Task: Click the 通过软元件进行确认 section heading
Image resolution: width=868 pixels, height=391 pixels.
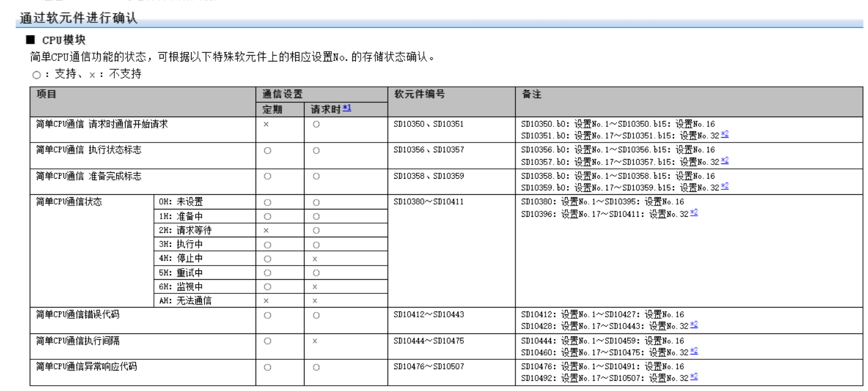Action: pyautogui.click(x=79, y=18)
